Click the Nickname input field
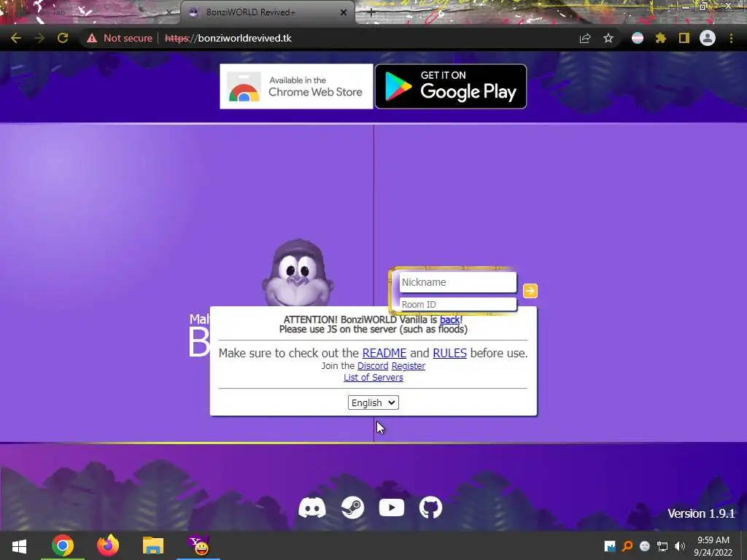Screen dimensions: 747x560 pyautogui.click(x=458, y=282)
